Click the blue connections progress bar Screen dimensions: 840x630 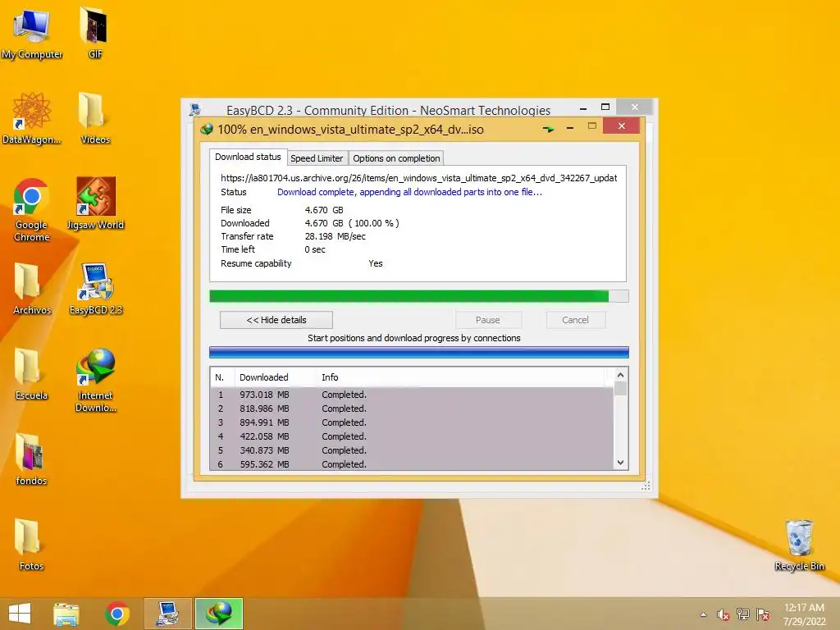click(419, 353)
